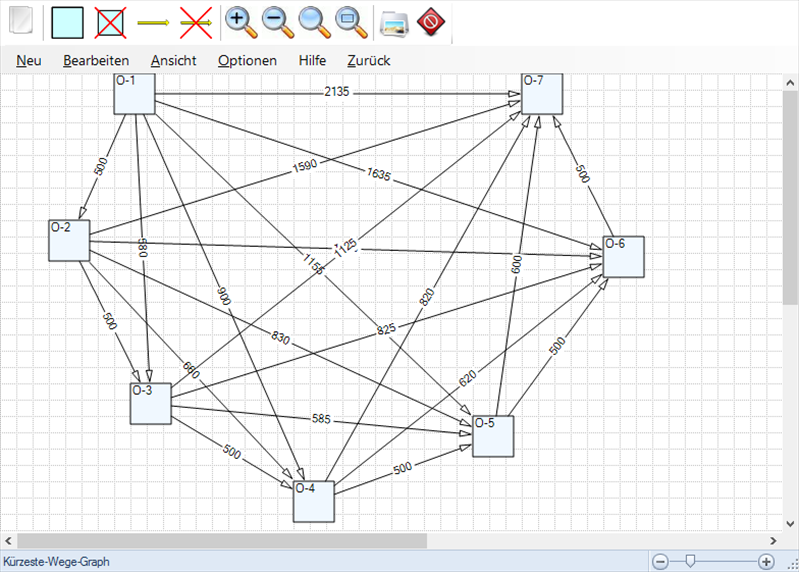
Task: Click the blank new document icon
Action: click(21, 20)
